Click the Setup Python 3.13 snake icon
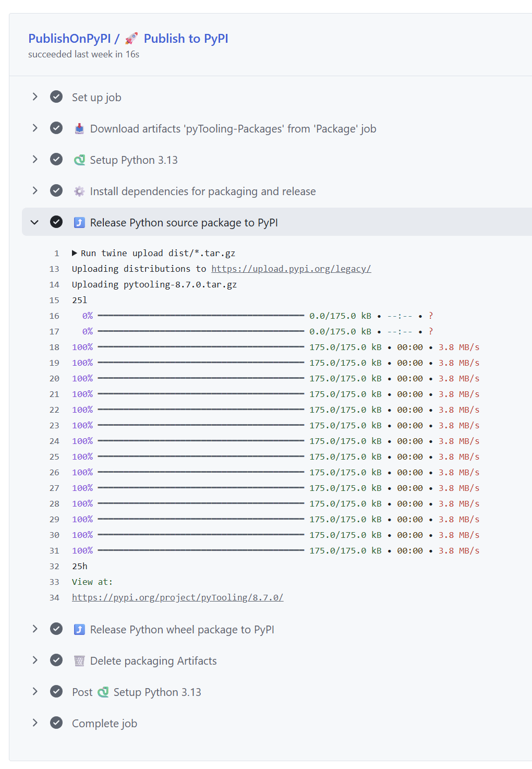532x769 pixels. (x=79, y=160)
